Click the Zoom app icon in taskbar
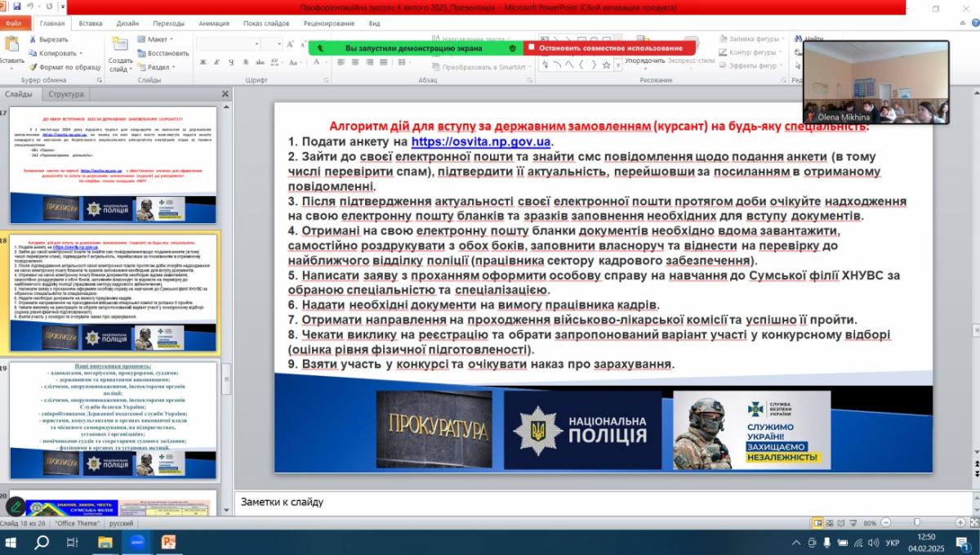The image size is (980, 555). point(136,542)
